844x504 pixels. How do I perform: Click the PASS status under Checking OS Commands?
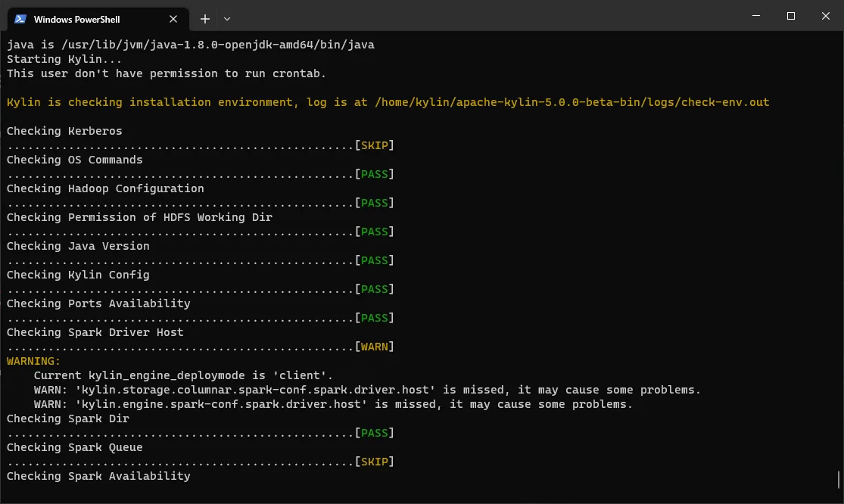pos(375,174)
